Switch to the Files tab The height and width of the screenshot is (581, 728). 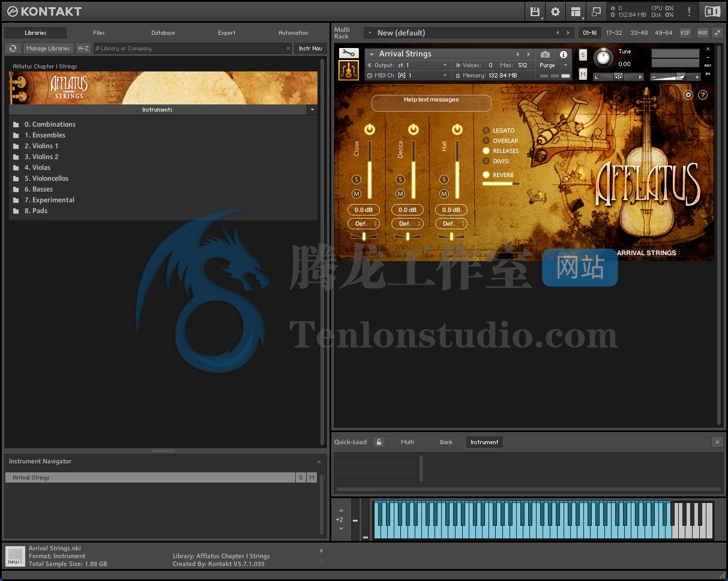pyautogui.click(x=99, y=33)
